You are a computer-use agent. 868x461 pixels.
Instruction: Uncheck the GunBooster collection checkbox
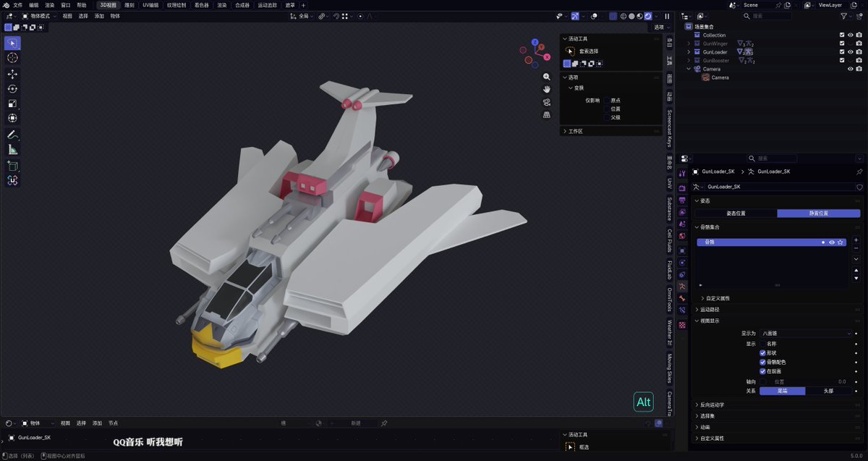pos(842,60)
